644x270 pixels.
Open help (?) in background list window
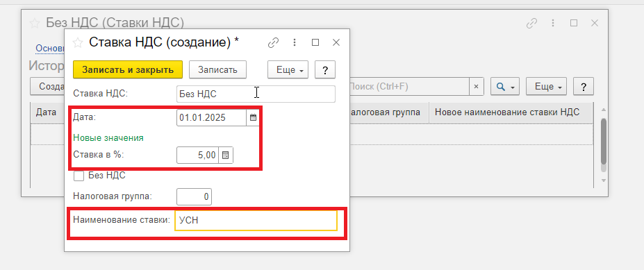tap(584, 87)
